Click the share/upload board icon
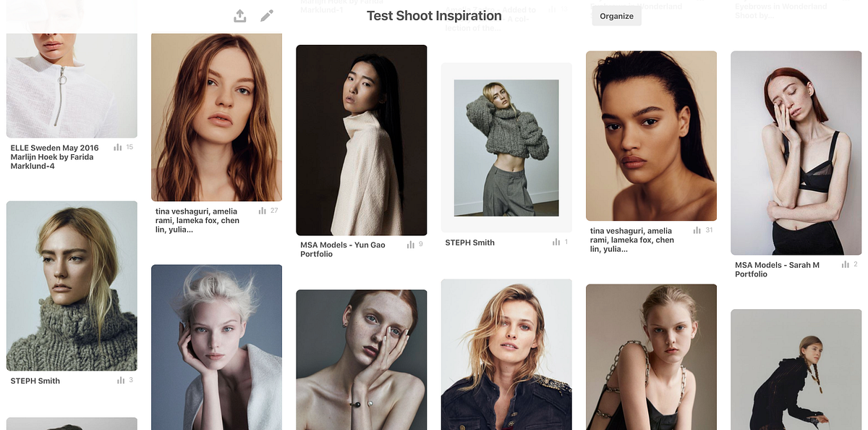This screenshot has width=868, height=430. 240,16
